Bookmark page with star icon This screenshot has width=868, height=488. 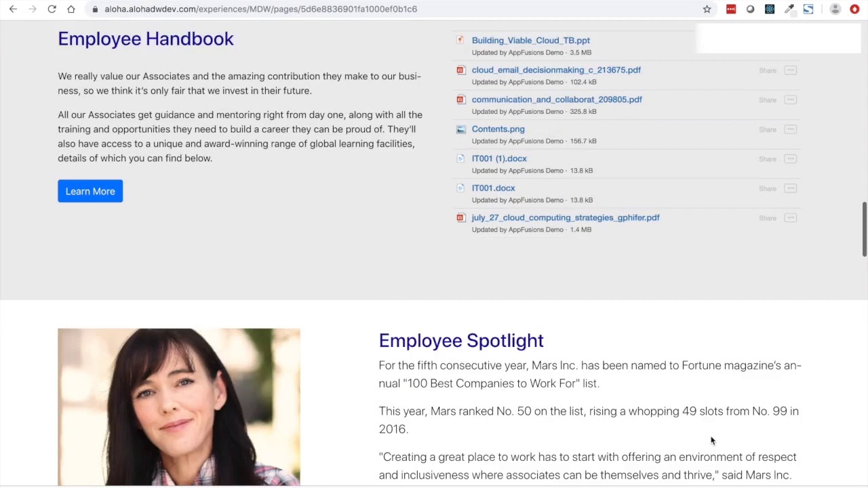coord(707,9)
